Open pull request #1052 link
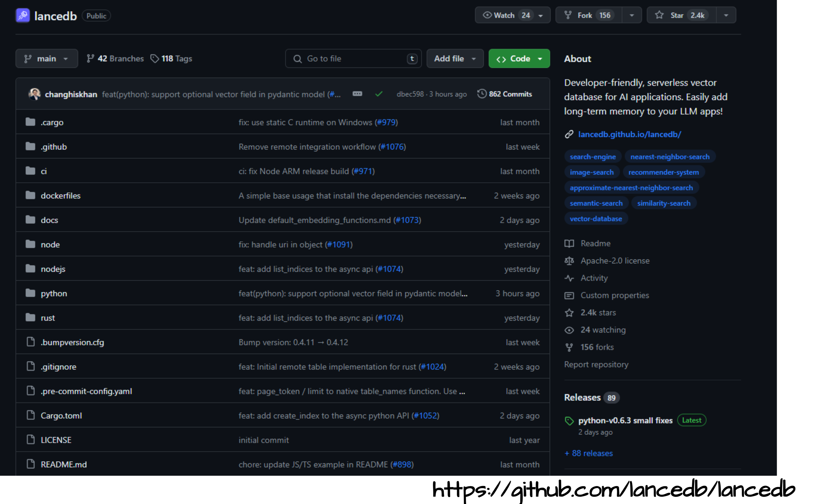Viewport: 815px width, 504px height. [425, 416]
